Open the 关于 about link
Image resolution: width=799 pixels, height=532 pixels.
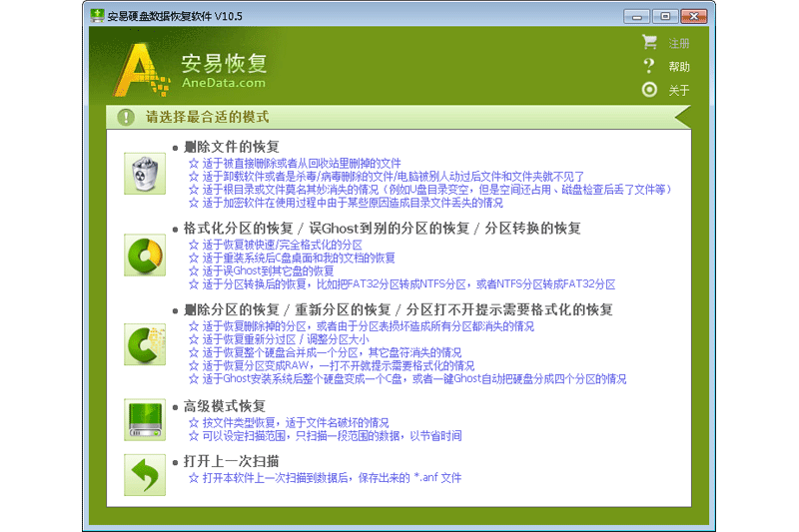tap(679, 90)
